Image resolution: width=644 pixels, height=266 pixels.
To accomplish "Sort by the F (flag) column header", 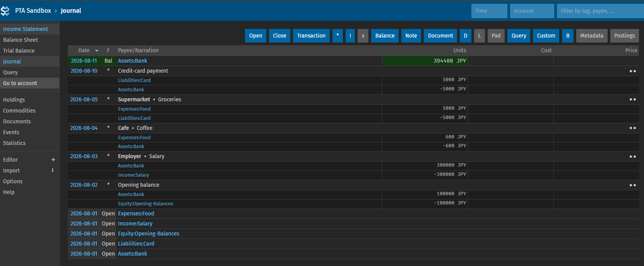I will coord(108,50).
